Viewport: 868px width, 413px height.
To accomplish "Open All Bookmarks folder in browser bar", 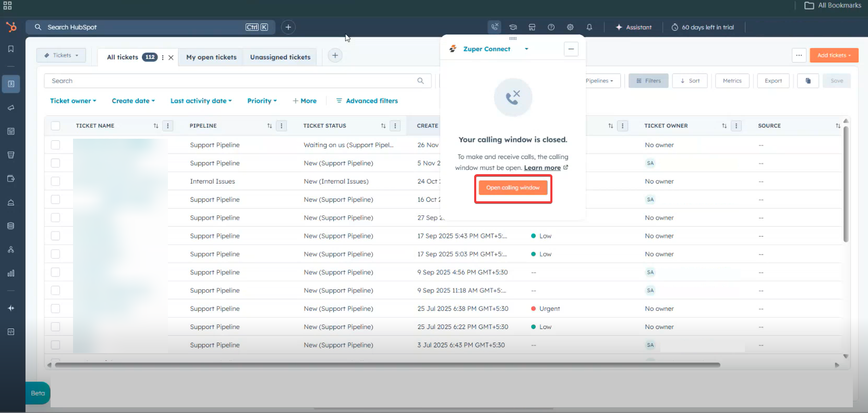I will coord(833,5).
